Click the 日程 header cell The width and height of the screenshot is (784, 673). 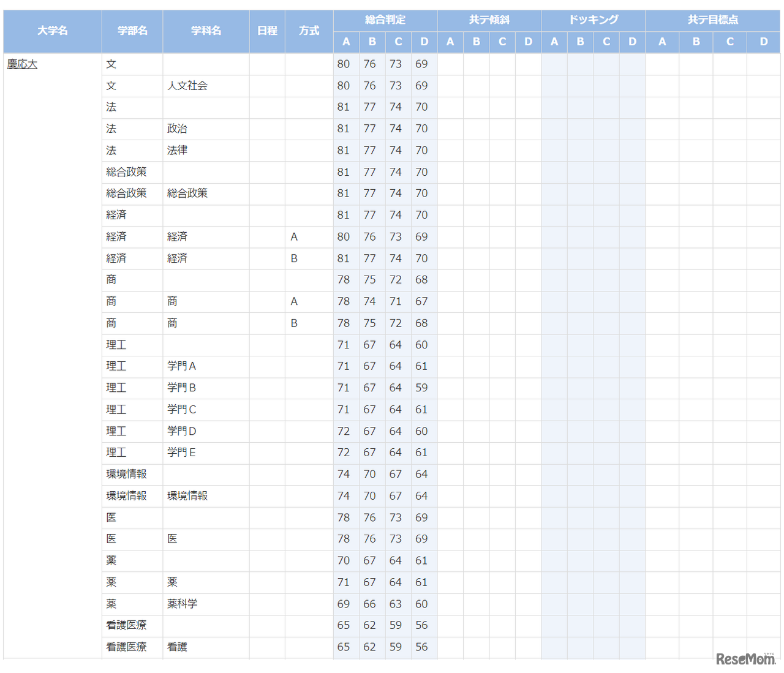point(267,31)
